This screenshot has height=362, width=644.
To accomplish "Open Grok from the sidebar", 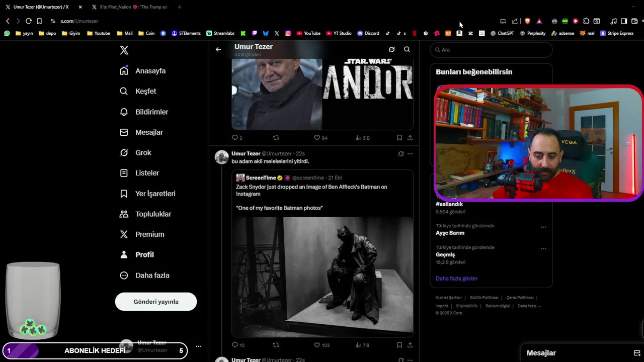I will [x=136, y=152].
